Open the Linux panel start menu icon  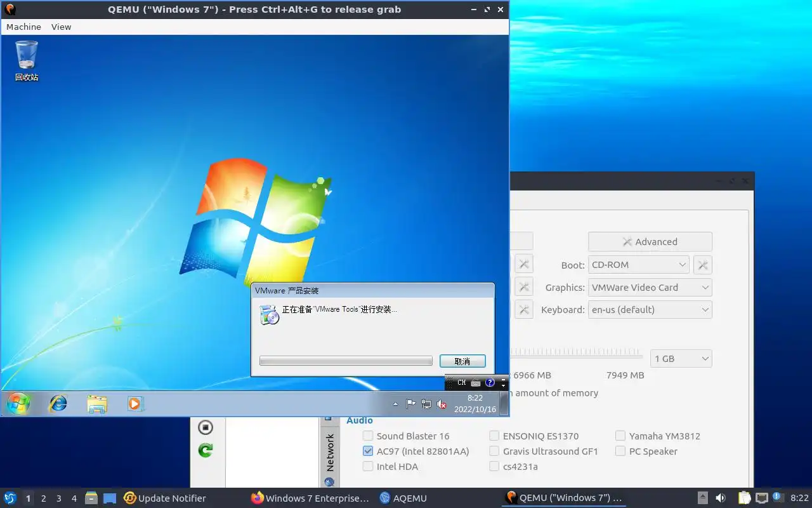[x=10, y=498]
